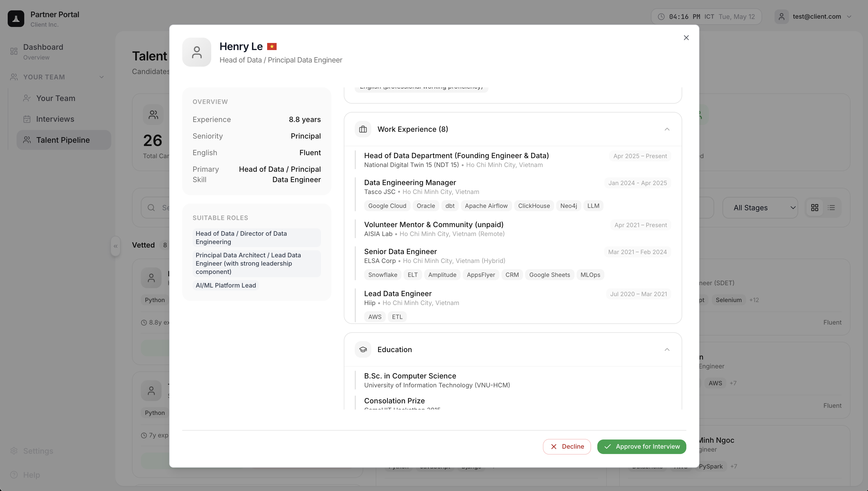This screenshot has width=868, height=491.
Task: Click the AI/ML Platform Lead suitable role
Action: coord(226,285)
